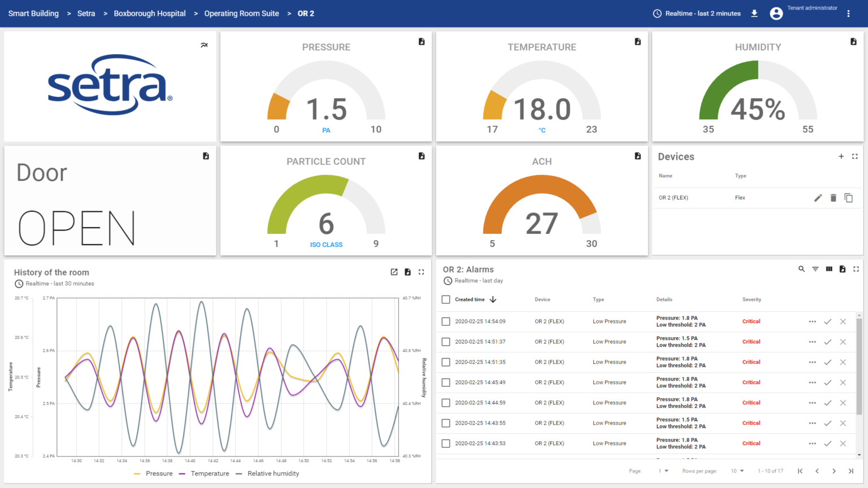868x488 pixels.
Task: Choose alarm columns to display
Action: click(x=829, y=269)
